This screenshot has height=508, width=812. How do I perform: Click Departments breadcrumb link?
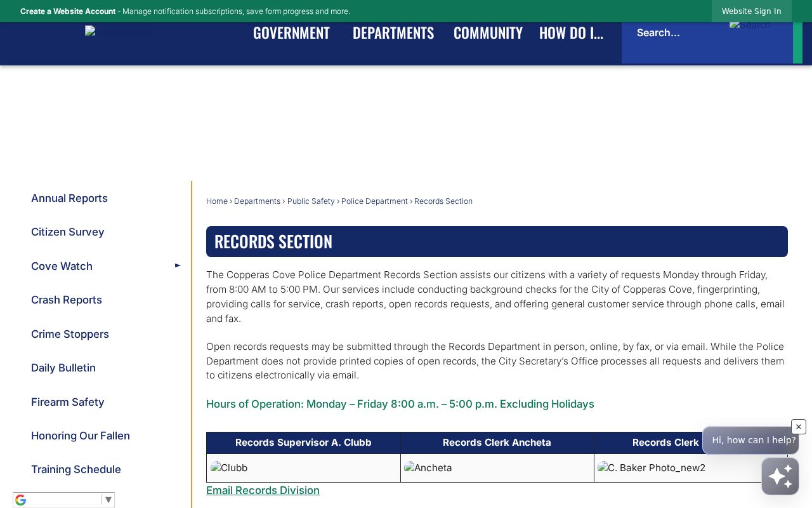[x=257, y=201]
